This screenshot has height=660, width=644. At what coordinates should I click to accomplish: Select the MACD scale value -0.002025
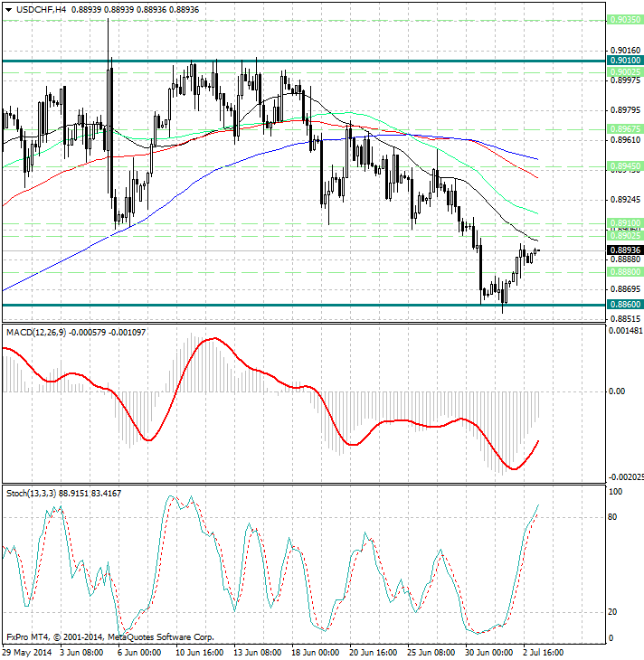click(626, 476)
